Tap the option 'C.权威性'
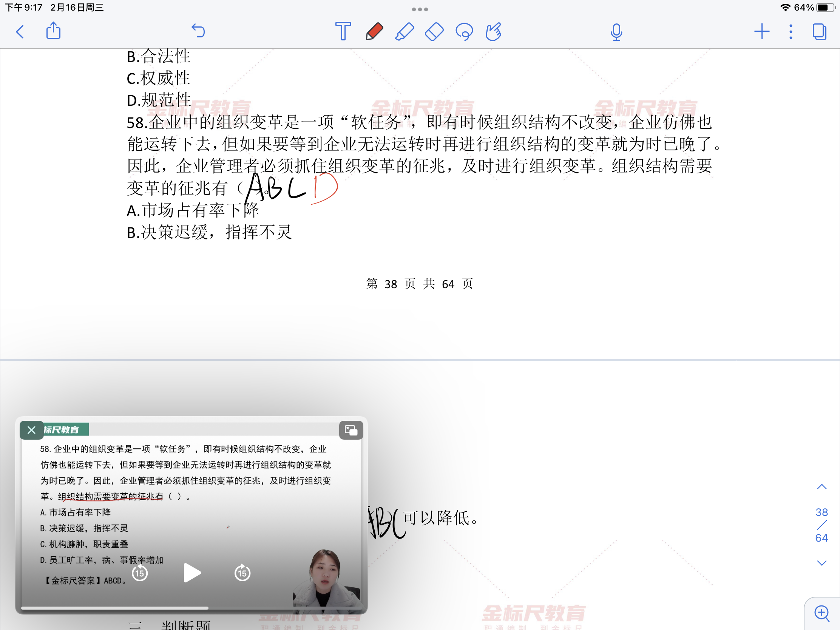 click(x=158, y=78)
